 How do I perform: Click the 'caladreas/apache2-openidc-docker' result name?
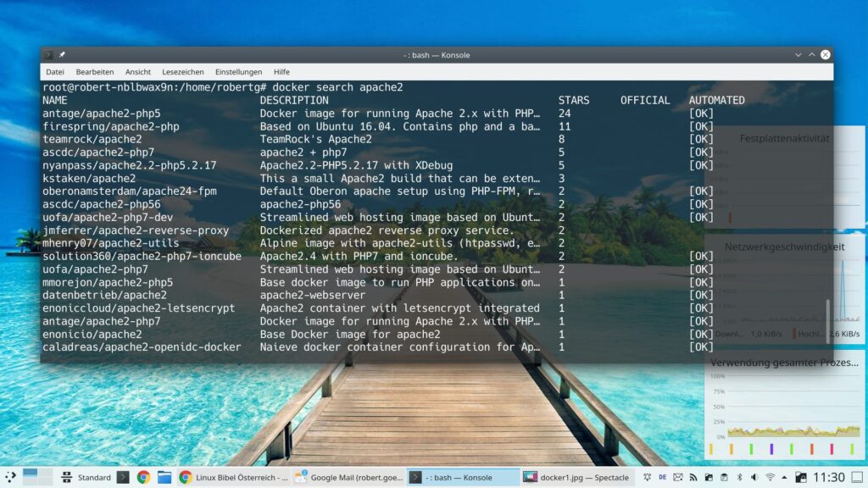(142, 347)
